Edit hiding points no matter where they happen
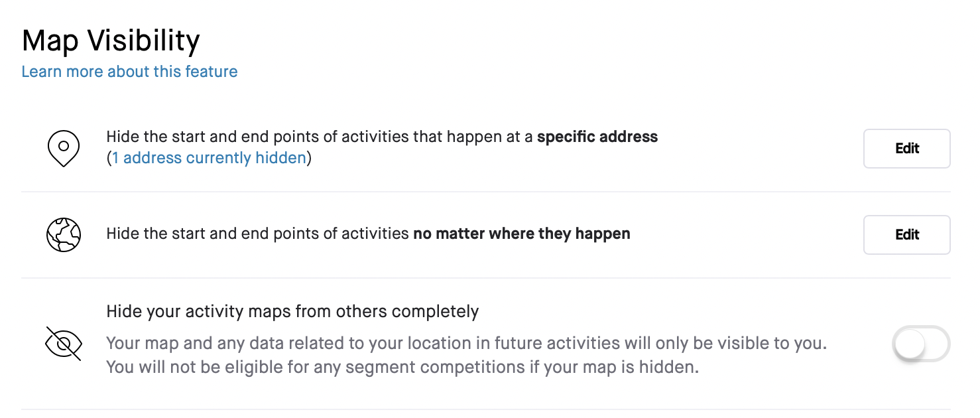 [x=906, y=235]
